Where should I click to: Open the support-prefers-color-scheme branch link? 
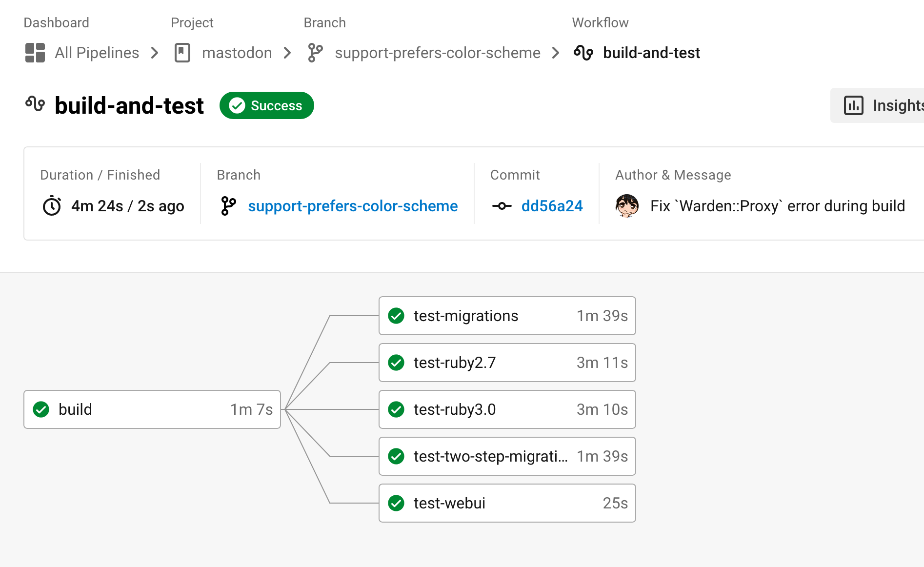pyautogui.click(x=352, y=206)
